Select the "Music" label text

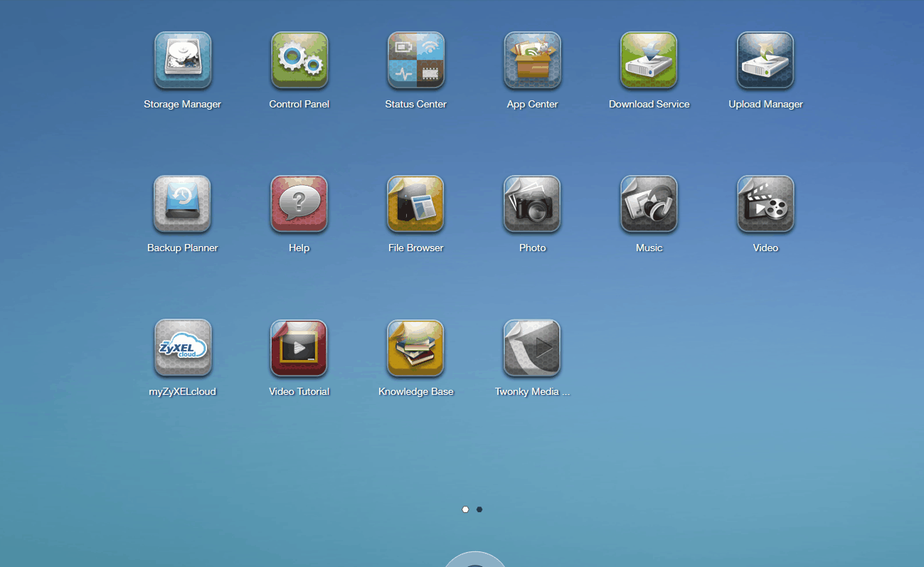(x=649, y=248)
